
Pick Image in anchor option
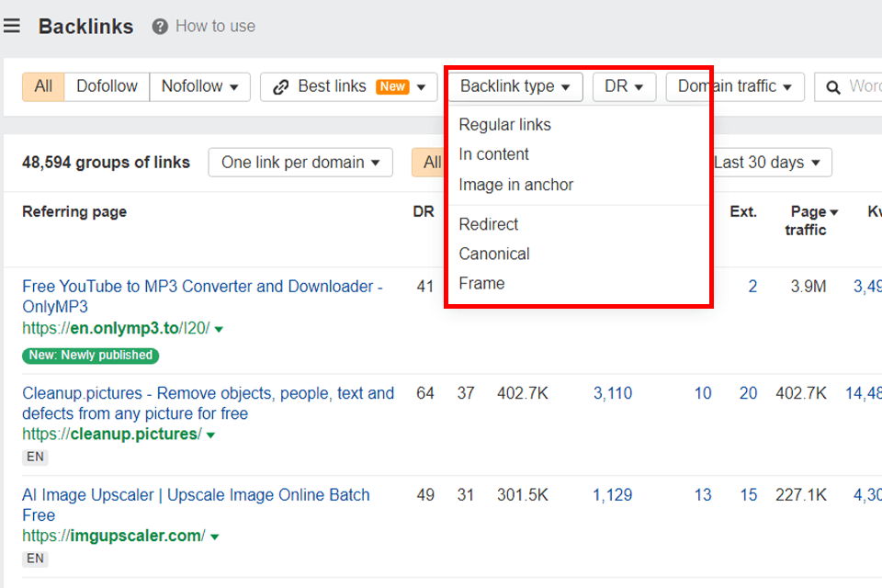coord(515,185)
